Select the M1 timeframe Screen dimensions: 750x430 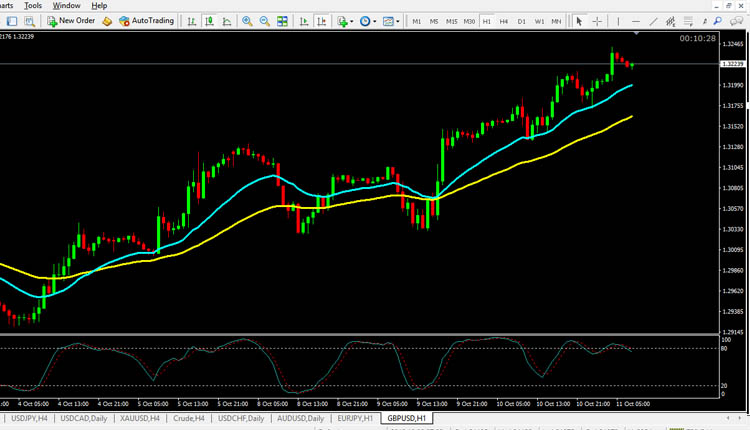click(417, 22)
